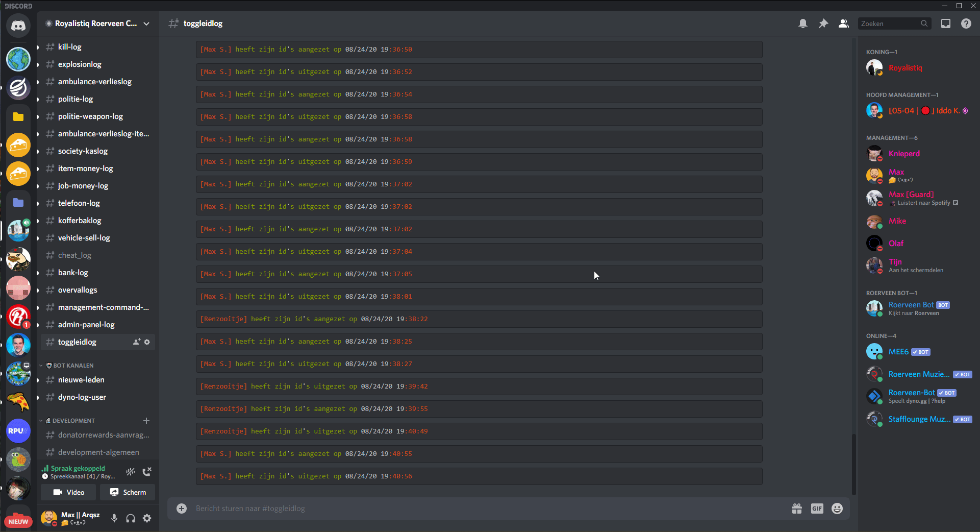The width and height of the screenshot is (980, 532).
Task: Switch to bank-log channel
Action: click(73, 273)
